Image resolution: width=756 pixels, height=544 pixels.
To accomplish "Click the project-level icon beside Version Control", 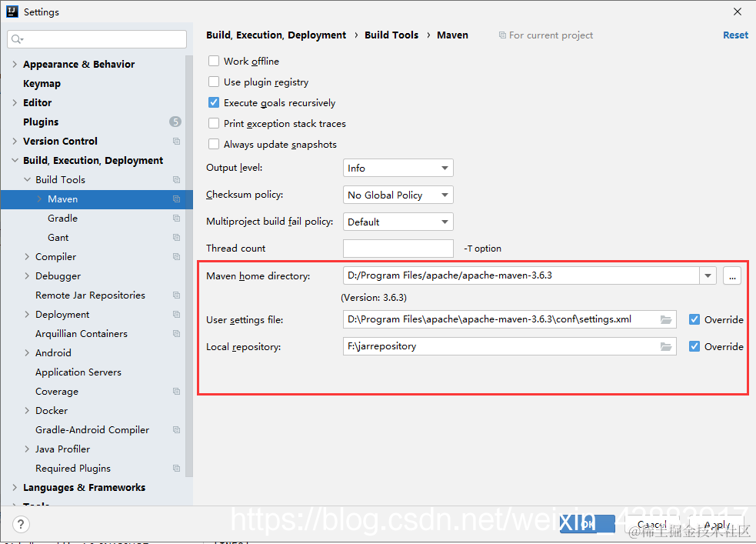I will [x=176, y=142].
